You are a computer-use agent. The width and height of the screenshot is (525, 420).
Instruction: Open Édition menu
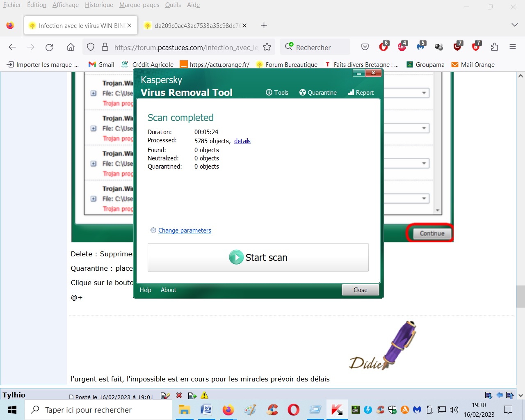37,5
